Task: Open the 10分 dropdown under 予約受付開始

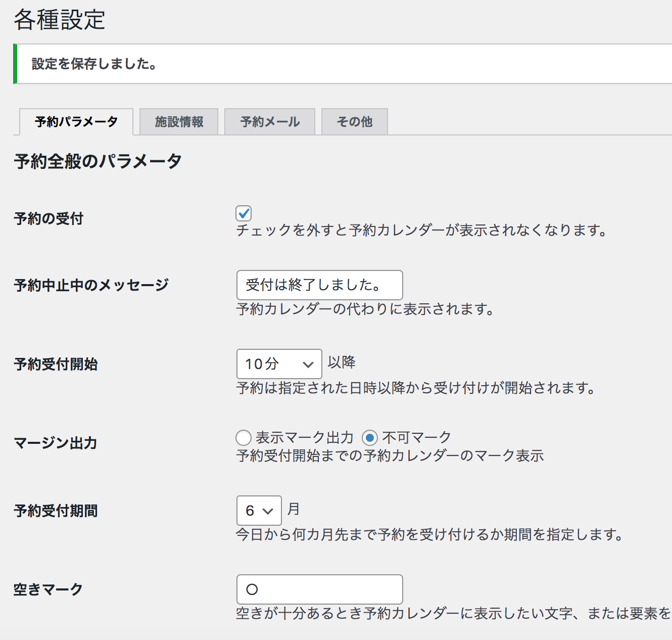Action: coord(279,364)
